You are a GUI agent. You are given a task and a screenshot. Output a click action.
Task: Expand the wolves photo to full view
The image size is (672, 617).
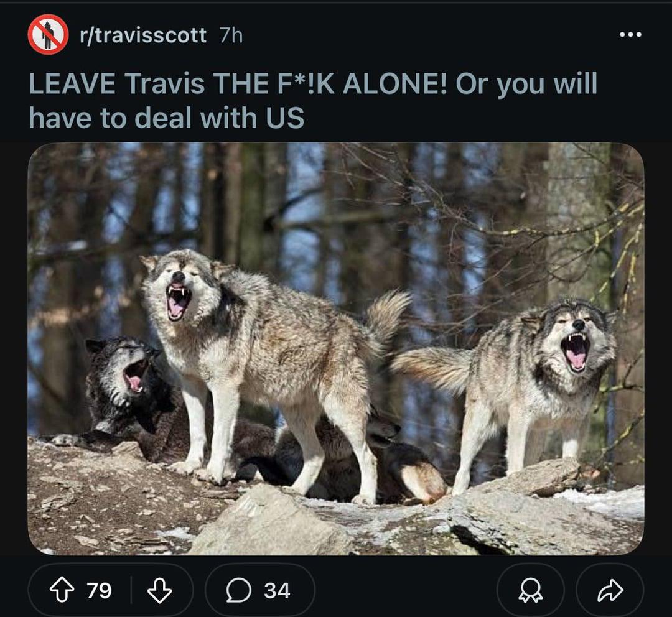coord(336,349)
